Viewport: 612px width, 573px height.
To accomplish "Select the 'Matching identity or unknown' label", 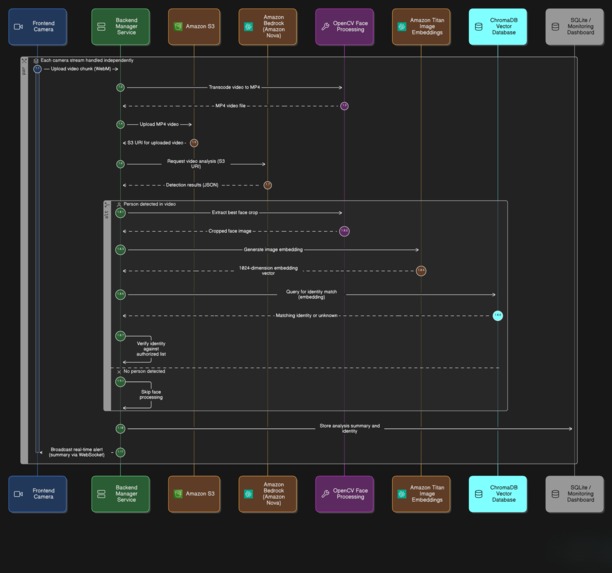I will point(306,315).
